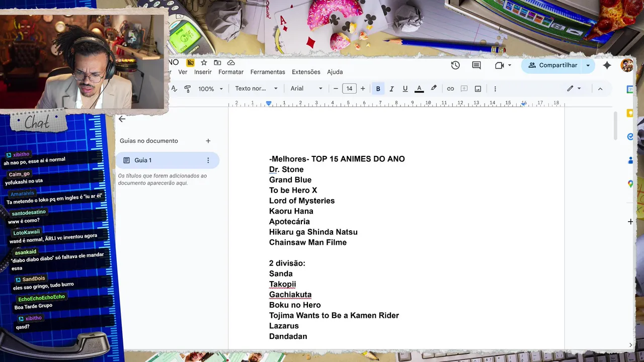Open the Gemini sparkle icon
The image size is (644, 362).
607,65
